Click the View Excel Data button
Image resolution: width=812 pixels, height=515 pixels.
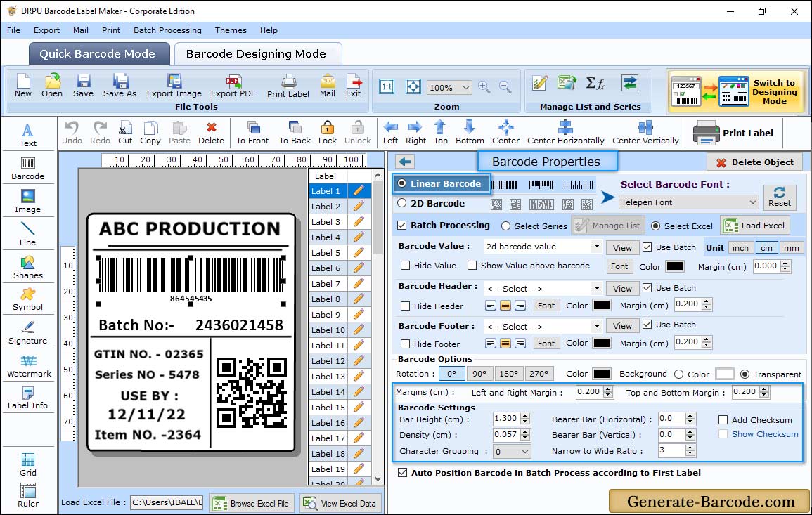340,503
